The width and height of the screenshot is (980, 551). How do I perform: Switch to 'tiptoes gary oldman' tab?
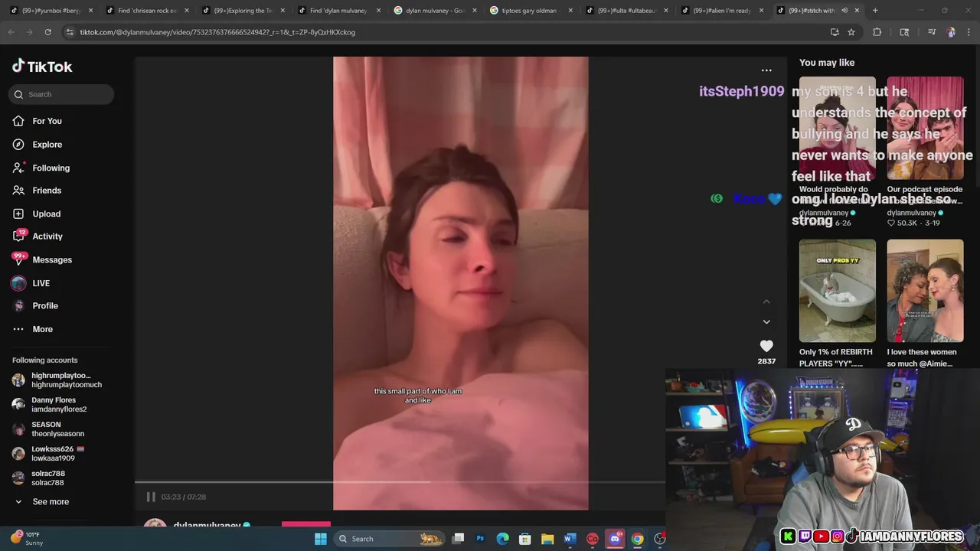[x=530, y=11]
